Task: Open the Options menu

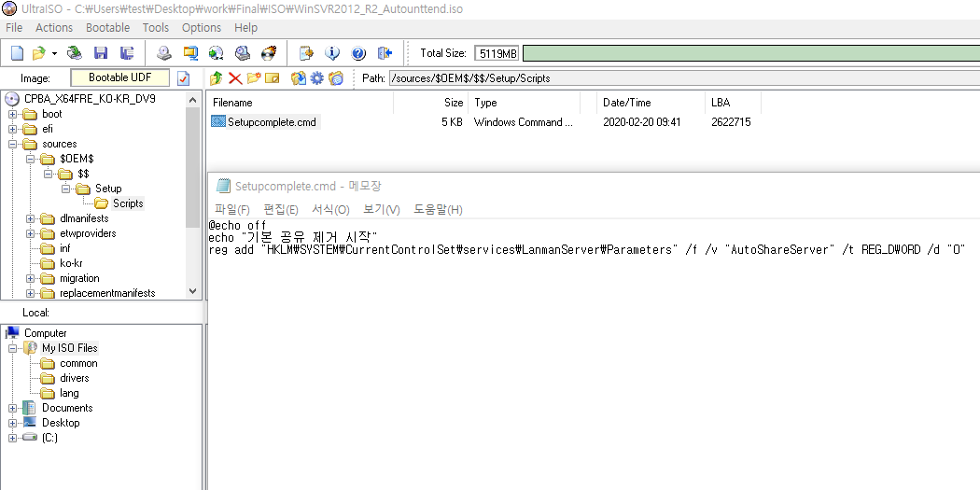Action: [202, 27]
